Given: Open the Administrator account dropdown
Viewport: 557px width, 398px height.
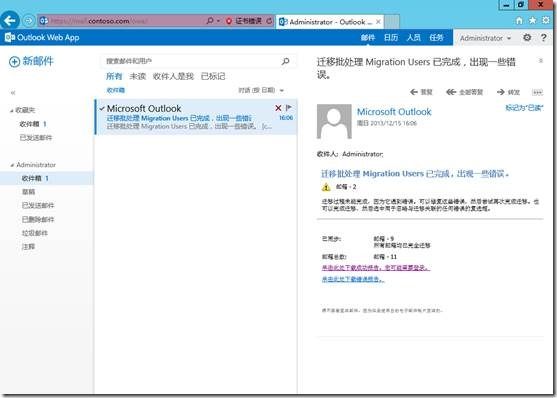Looking at the screenshot, I should tap(485, 38).
